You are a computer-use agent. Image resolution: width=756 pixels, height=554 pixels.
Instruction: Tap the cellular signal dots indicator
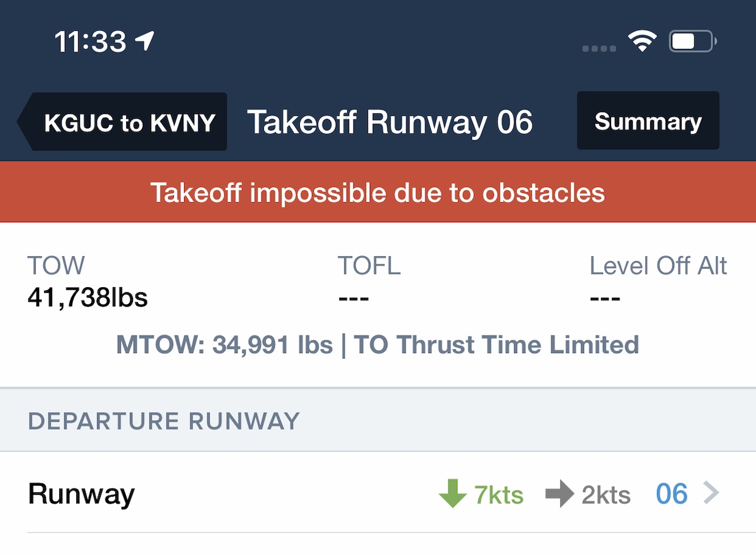click(x=599, y=48)
